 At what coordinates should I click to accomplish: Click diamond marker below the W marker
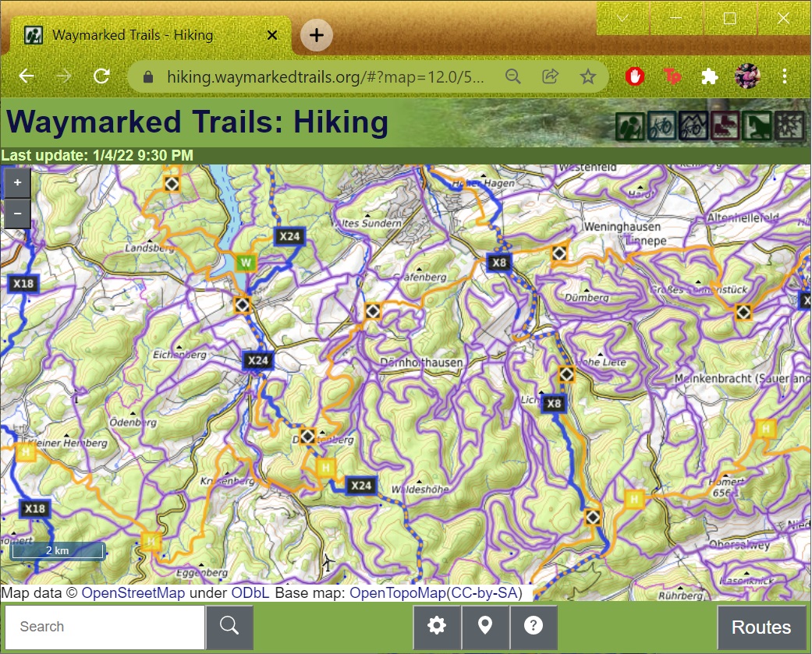(x=242, y=306)
